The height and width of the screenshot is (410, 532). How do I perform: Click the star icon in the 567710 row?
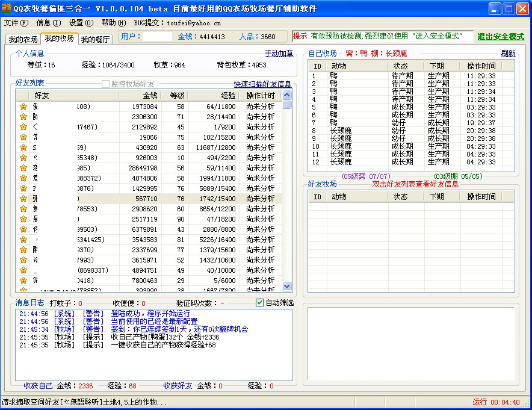[23, 199]
